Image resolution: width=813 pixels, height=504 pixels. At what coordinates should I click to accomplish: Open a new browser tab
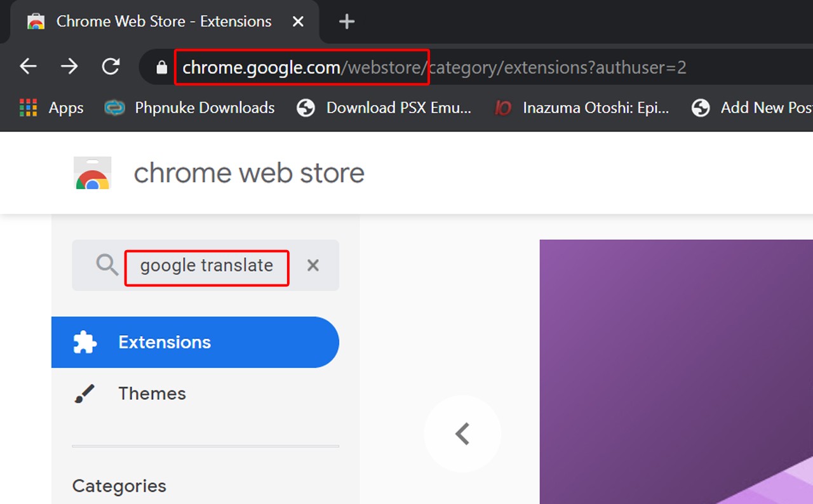(346, 21)
